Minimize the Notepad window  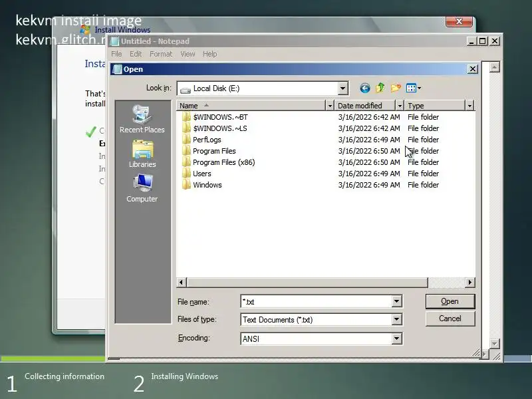tap(471, 41)
